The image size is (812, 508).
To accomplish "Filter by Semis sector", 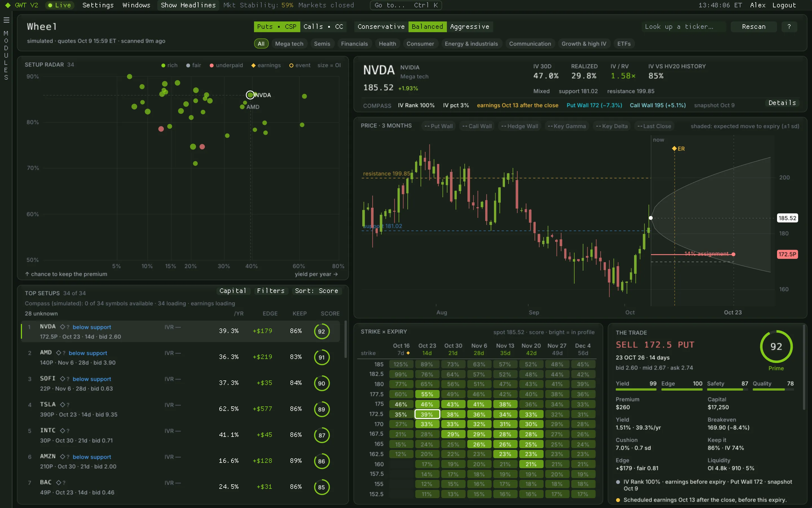I will [322, 44].
